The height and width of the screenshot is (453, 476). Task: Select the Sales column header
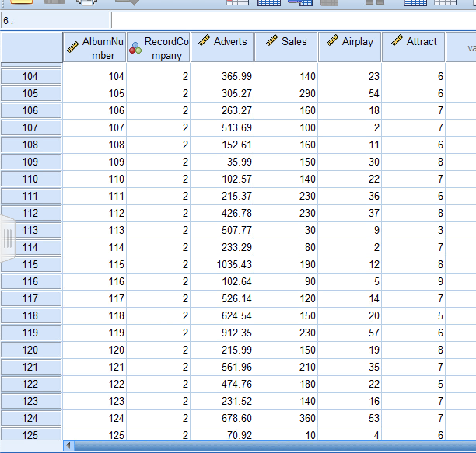tap(286, 48)
